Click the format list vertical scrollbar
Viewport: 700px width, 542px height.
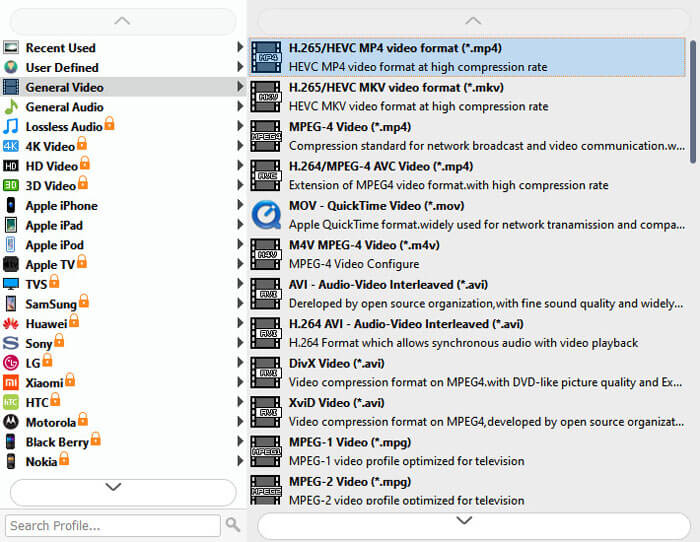coord(693,102)
